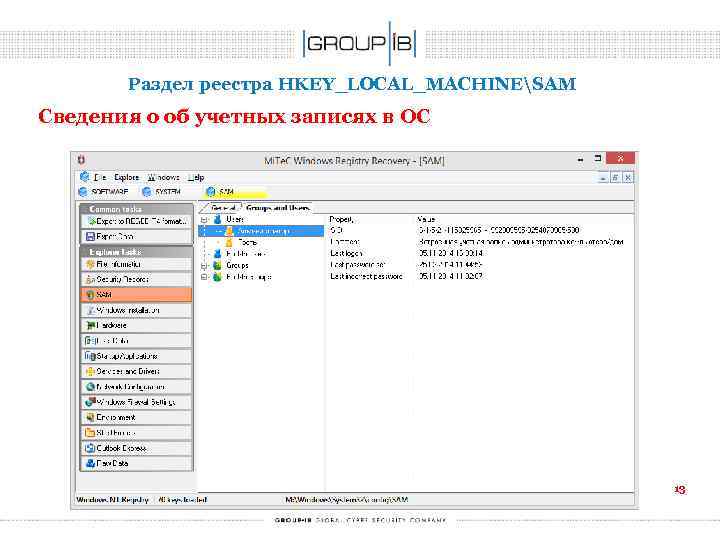
Task: Switch to the SOFTWARE hive window tab
Action: point(104,191)
